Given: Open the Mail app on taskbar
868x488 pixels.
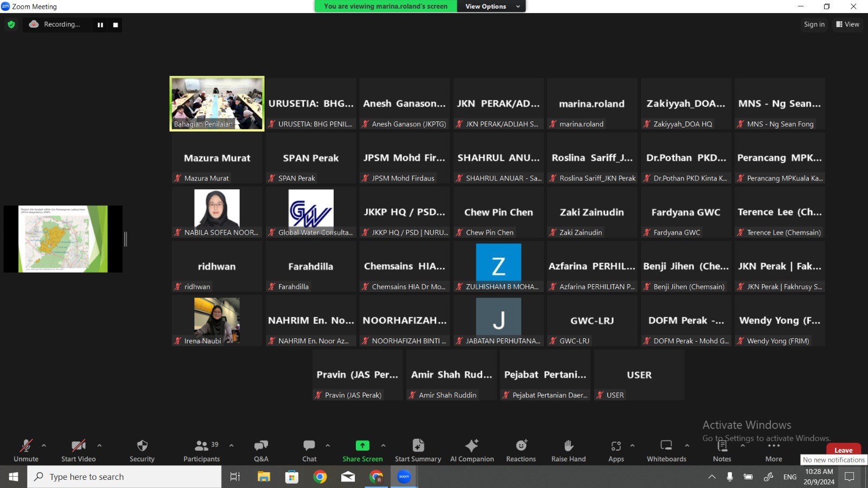Looking at the screenshot, I should tap(348, 477).
